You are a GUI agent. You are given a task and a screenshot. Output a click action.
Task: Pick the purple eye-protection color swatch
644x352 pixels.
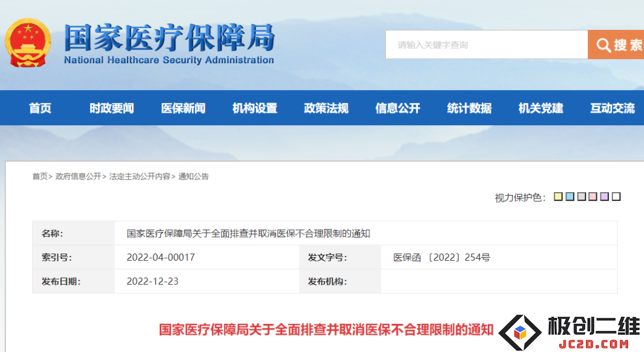[x=604, y=197]
